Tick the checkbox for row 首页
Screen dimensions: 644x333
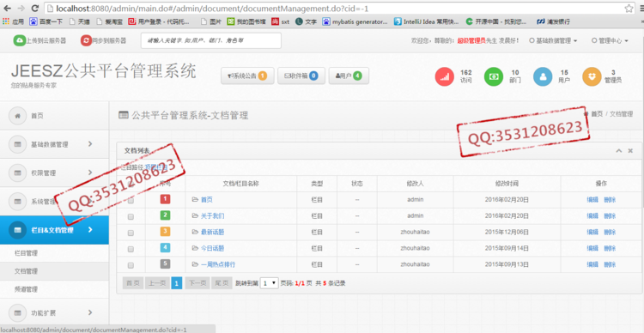(131, 200)
